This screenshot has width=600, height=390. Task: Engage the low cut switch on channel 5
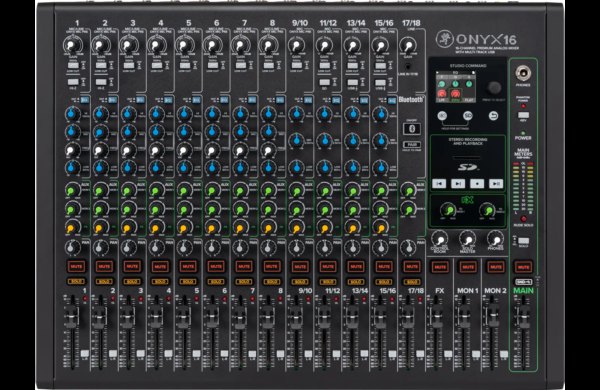185,65
